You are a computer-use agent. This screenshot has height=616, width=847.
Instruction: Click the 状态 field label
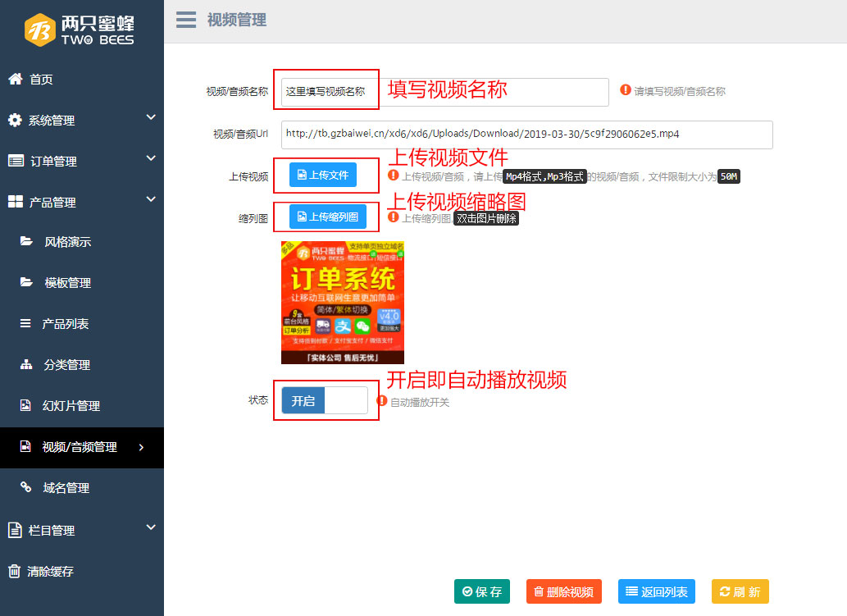click(x=258, y=399)
